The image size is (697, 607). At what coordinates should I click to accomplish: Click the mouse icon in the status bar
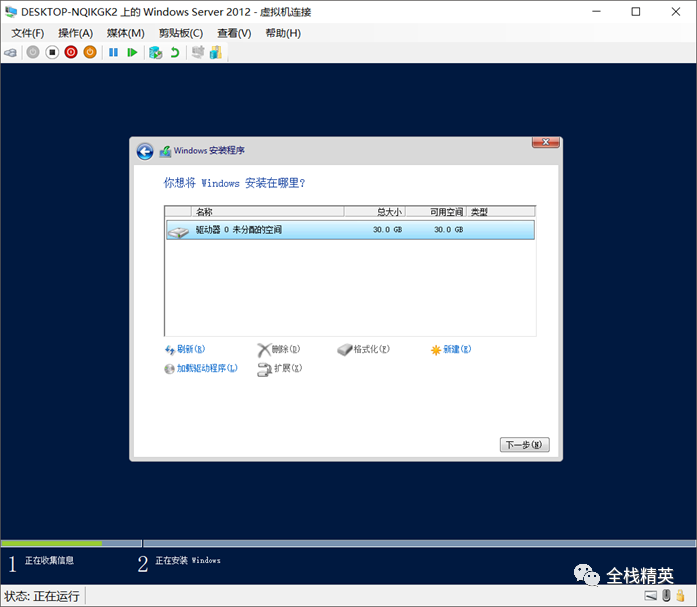(666, 595)
